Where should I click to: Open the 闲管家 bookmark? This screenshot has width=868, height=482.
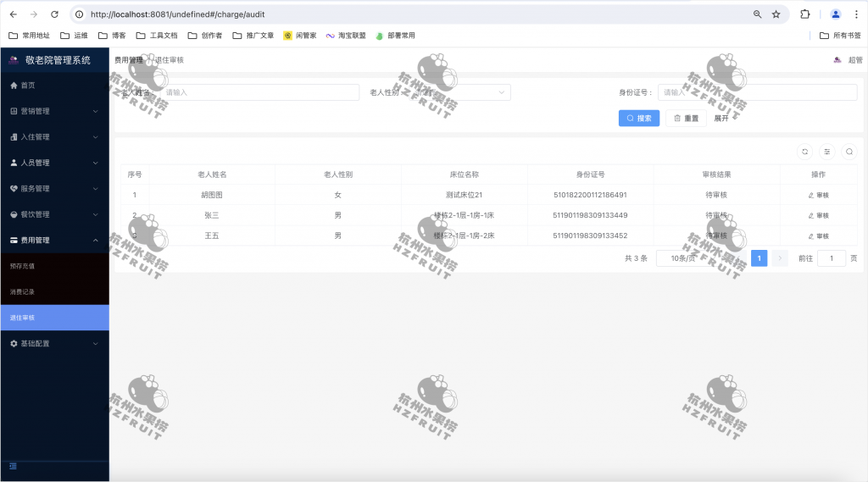[300, 36]
